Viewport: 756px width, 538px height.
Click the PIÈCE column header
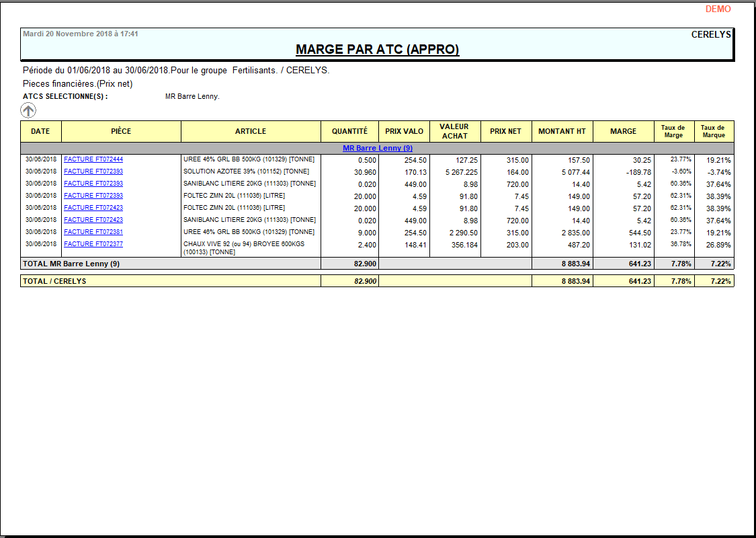[121, 131]
